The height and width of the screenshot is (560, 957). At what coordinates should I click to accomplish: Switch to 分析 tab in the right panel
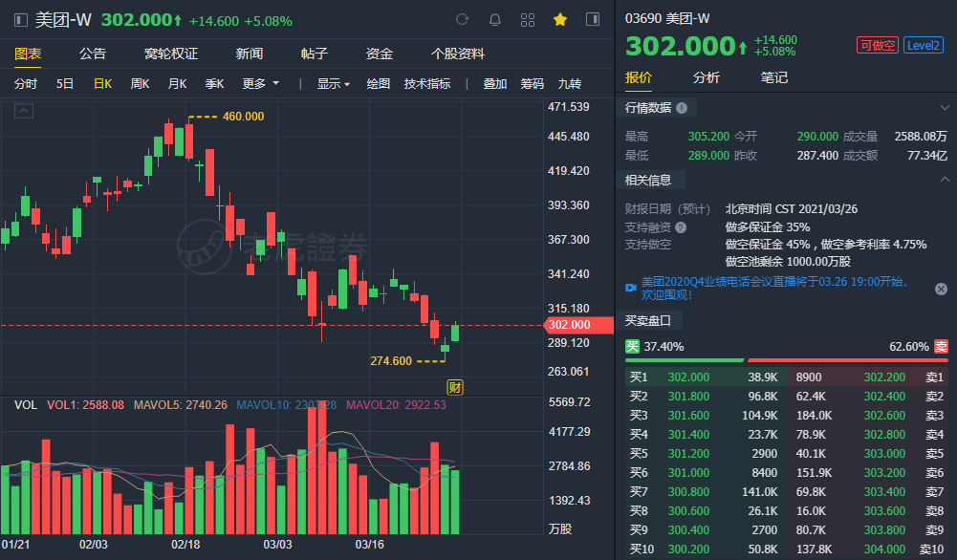(707, 77)
